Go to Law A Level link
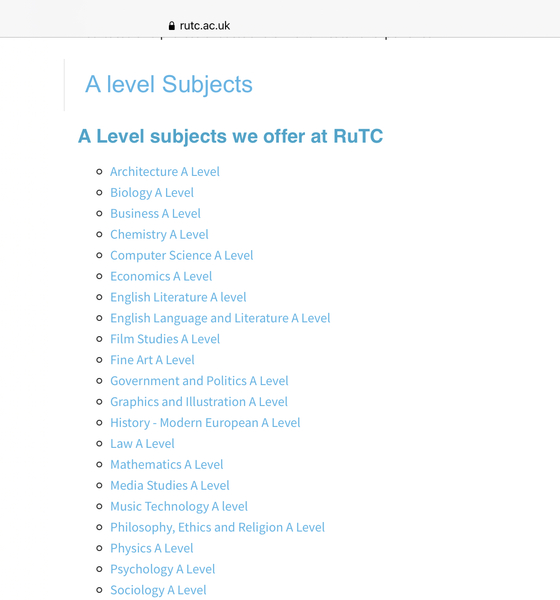The width and height of the screenshot is (560, 600). pos(142,443)
